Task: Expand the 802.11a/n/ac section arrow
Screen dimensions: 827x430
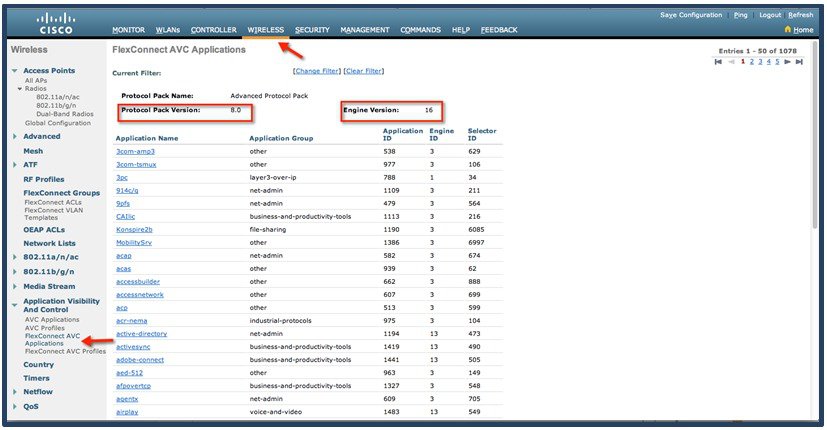Action: 15,257
